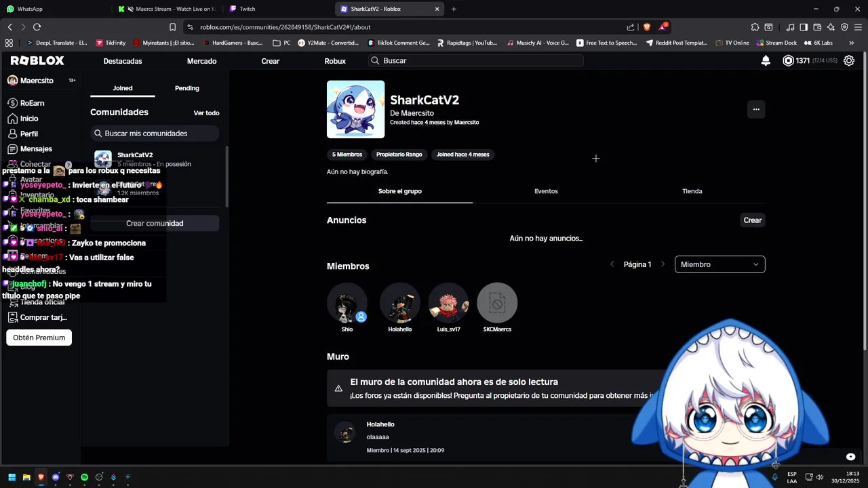Bookmark this page icon
The width and height of the screenshot is (868, 488).
tap(173, 27)
